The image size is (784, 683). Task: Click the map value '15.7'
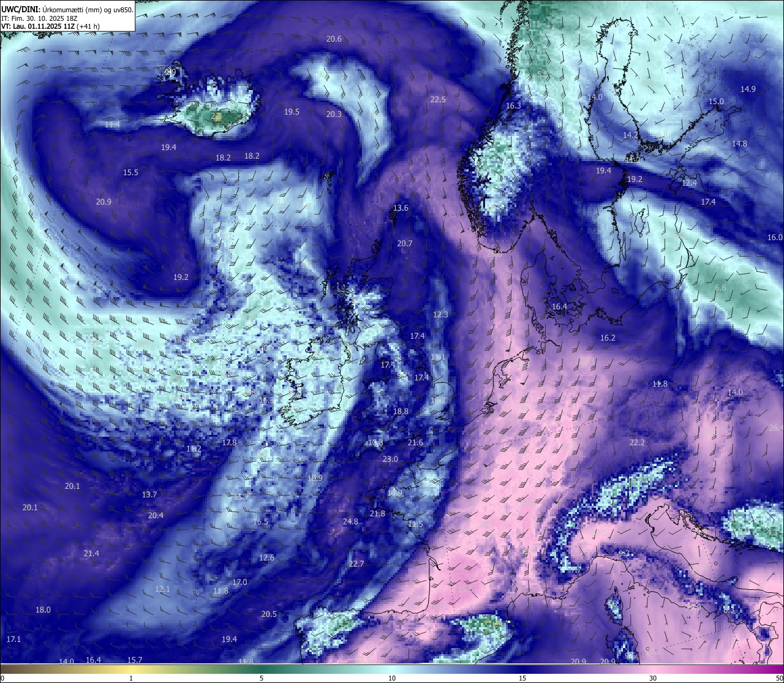[135, 660]
